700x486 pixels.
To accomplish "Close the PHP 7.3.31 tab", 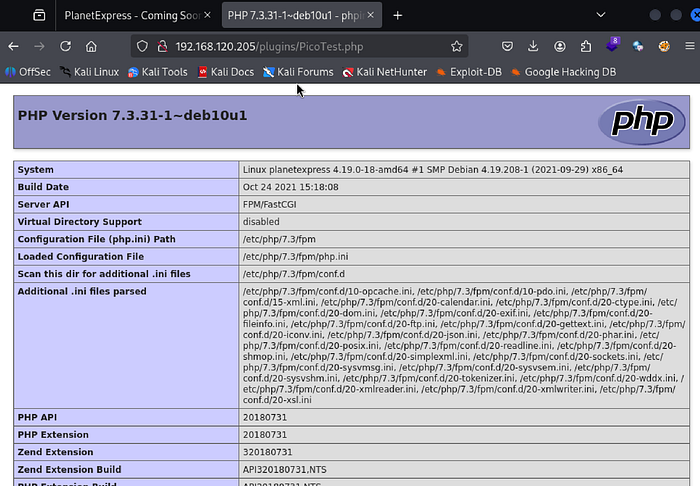I will tap(371, 15).
